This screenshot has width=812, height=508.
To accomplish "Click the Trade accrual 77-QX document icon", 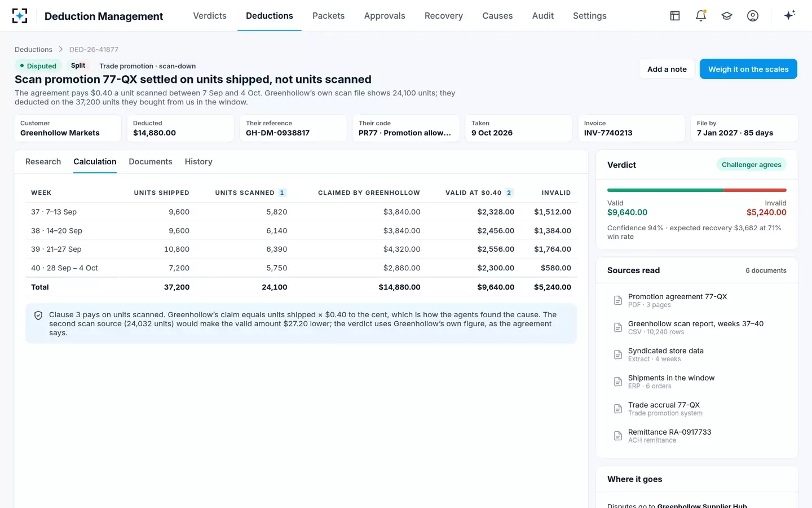I will (618, 409).
